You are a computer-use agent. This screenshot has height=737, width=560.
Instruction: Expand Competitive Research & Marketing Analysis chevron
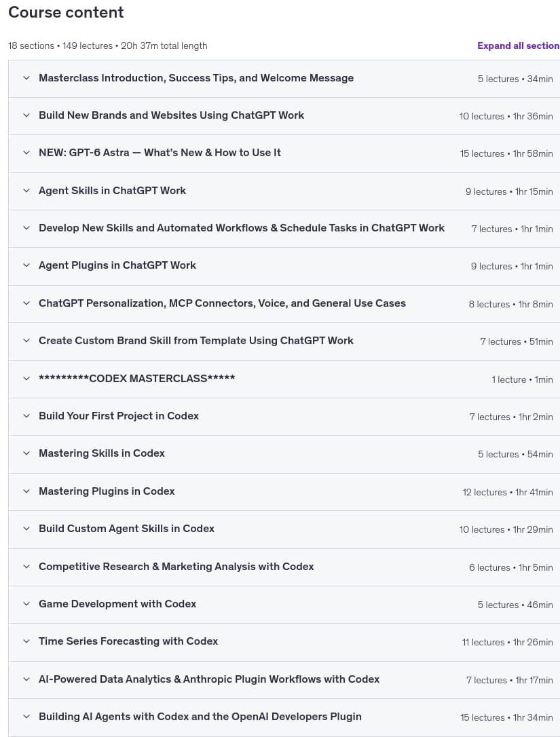(x=26, y=567)
